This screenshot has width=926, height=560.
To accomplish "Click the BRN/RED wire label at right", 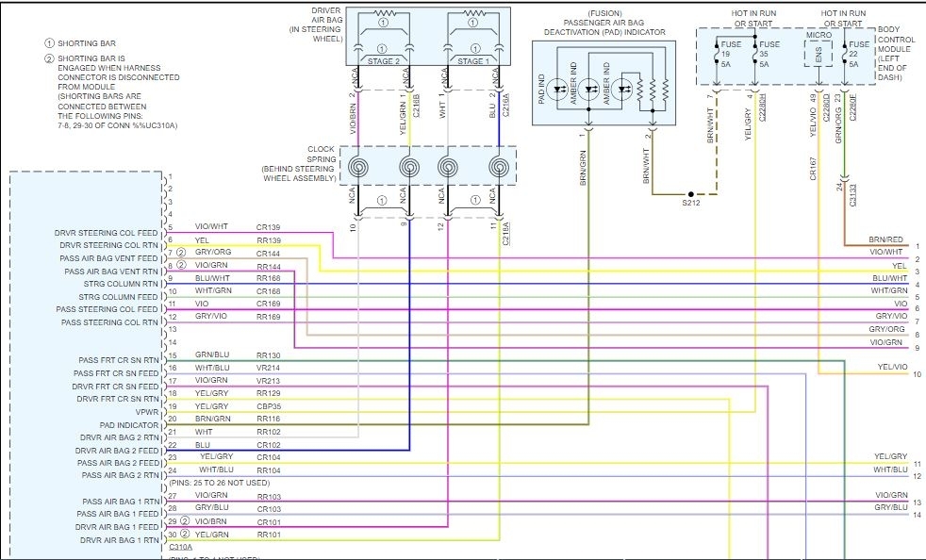I will 886,239.
